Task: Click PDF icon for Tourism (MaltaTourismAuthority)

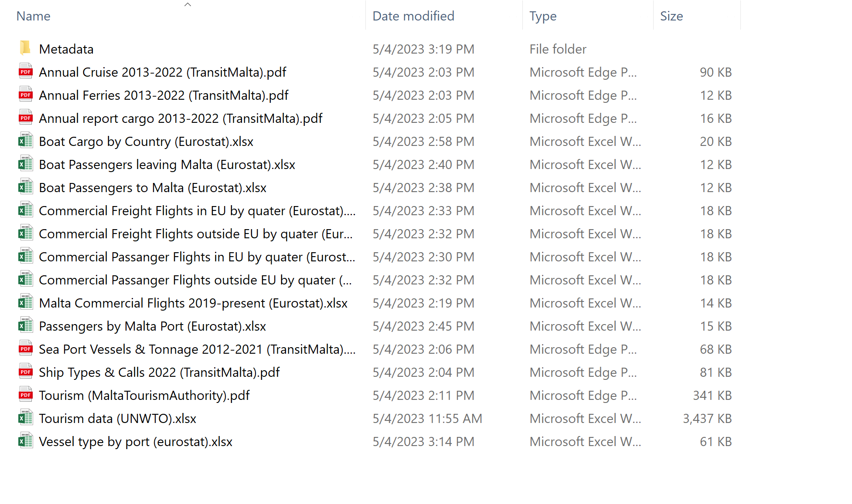Action: click(25, 395)
